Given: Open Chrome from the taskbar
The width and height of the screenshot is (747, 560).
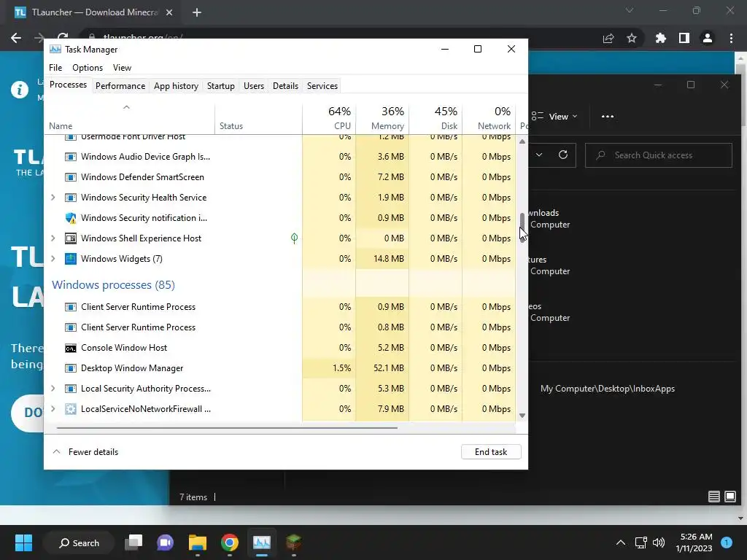Looking at the screenshot, I should point(230,542).
